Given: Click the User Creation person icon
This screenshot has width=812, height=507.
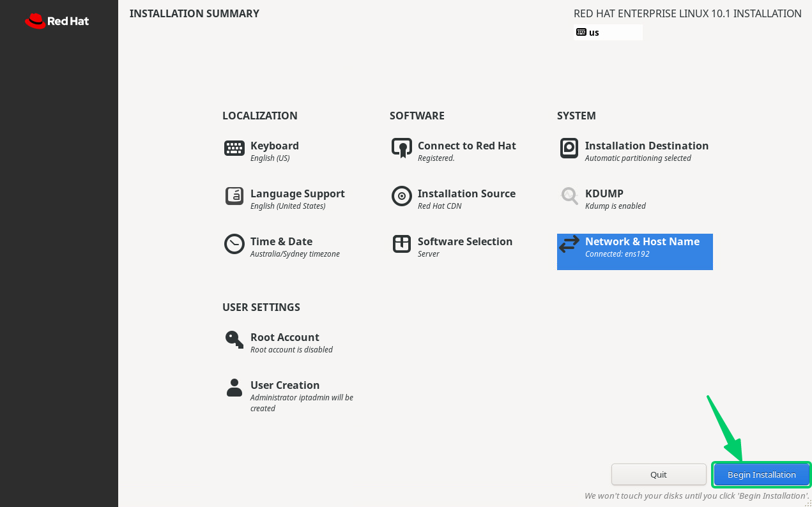Looking at the screenshot, I should pos(234,388).
